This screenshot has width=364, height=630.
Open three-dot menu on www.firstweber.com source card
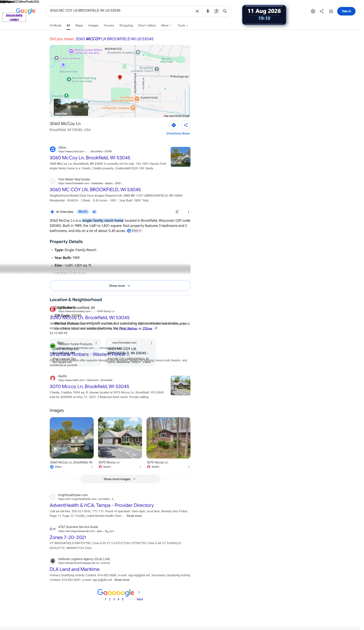(151, 343)
